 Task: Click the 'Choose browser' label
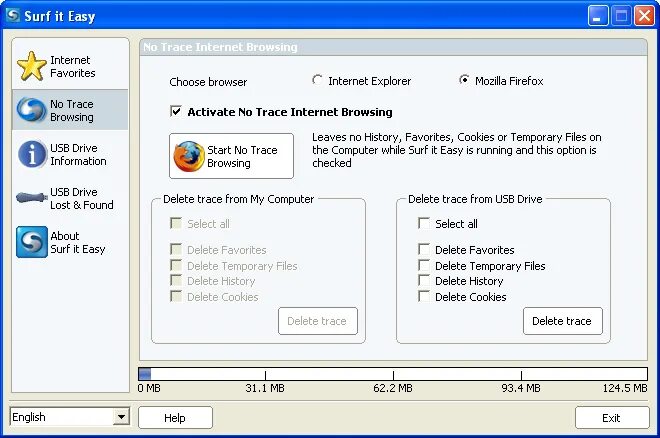click(x=208, y=82)
